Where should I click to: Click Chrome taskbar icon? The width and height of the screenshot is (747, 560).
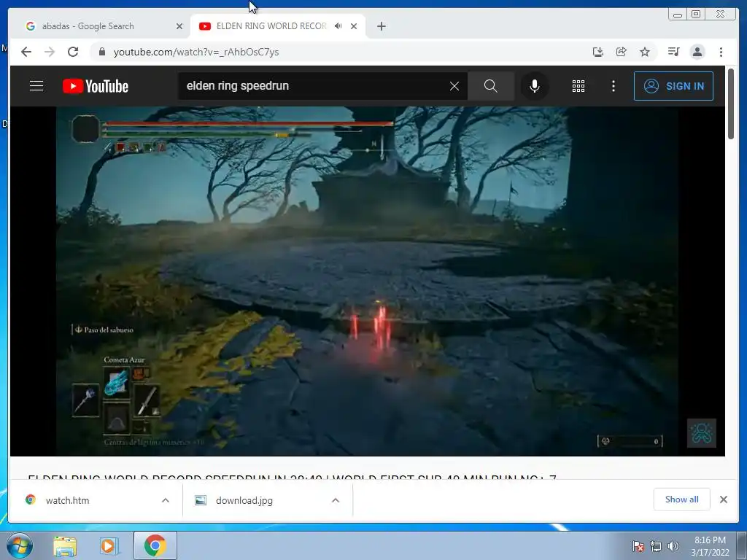155,545
